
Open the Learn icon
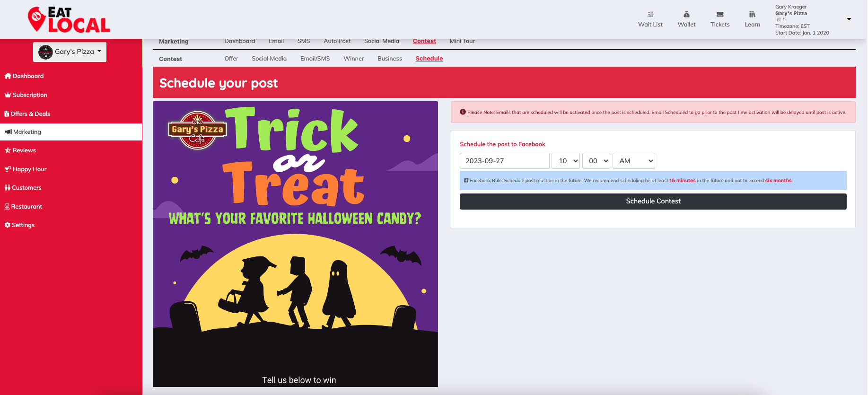(752, 15)
